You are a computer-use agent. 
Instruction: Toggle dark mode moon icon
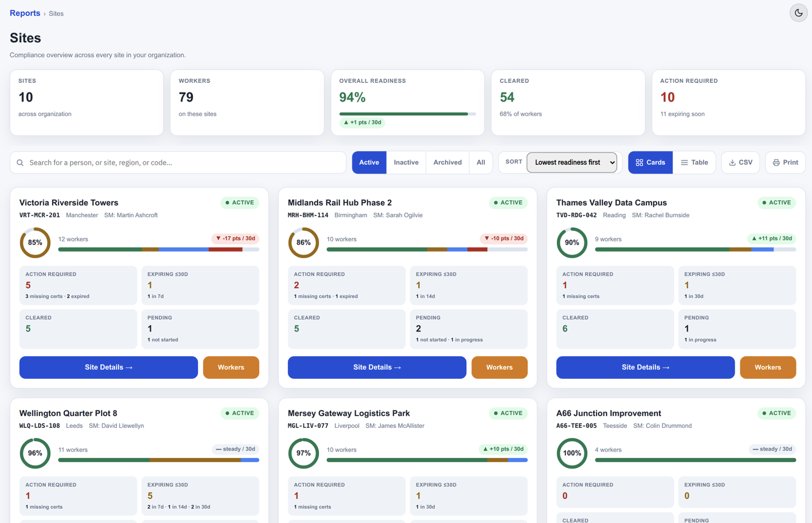coord(798,13)
